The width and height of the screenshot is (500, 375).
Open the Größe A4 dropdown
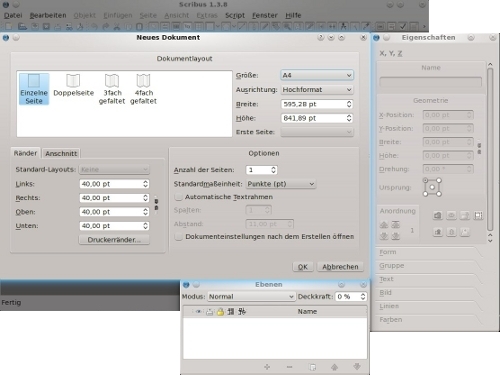pyautogui.click(x=317, y=75)
